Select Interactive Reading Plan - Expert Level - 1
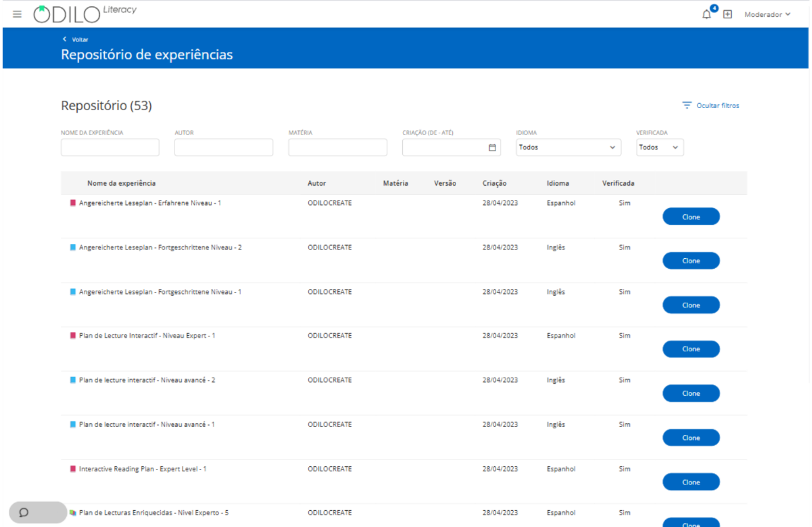The image size is (812, 527). point(143,469)
